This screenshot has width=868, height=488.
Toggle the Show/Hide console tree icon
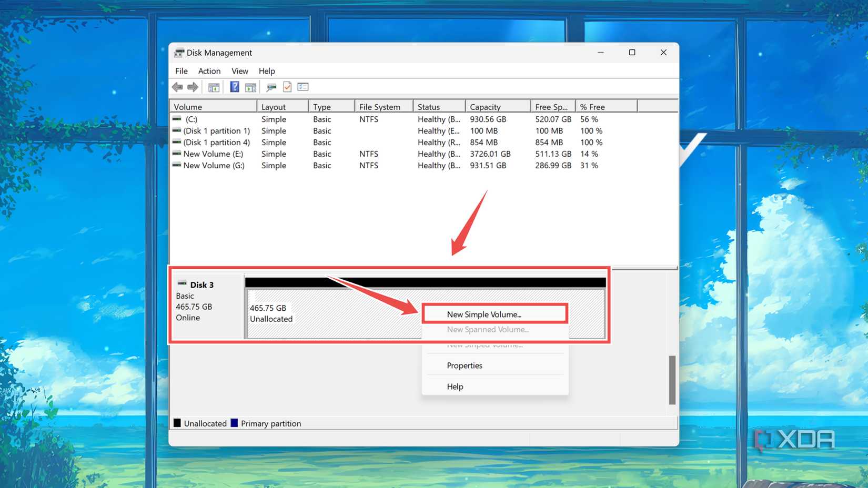click(214, 86)
